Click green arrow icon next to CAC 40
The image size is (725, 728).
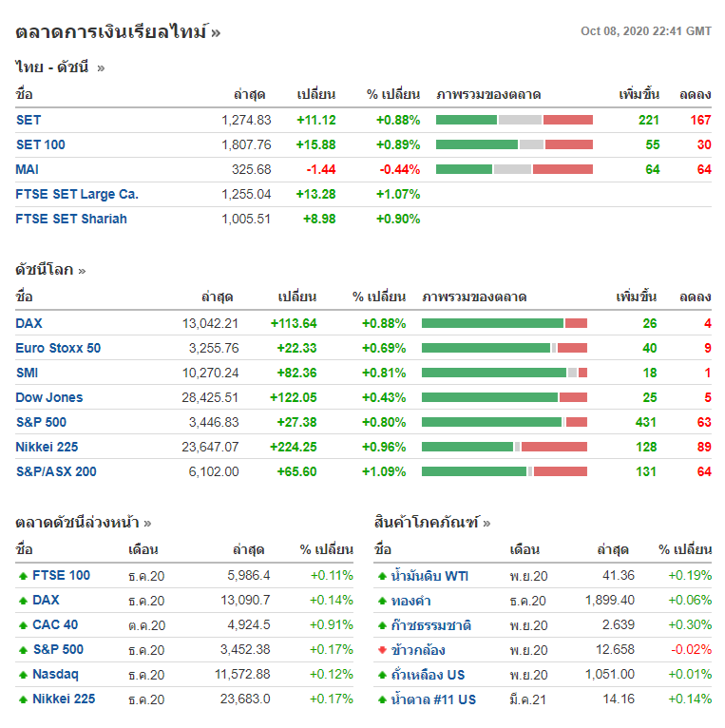[x=23, y=625]
